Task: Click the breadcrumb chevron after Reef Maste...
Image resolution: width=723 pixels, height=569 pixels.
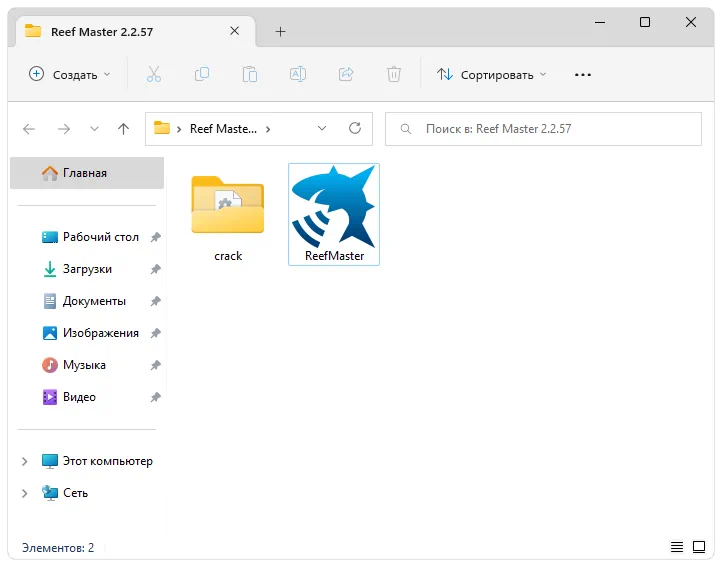Action: (268, 129)
